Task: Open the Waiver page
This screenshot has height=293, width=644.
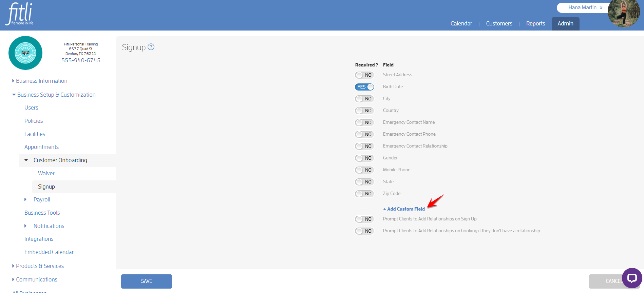Action: pyautogui.click(x=46, y=173)
